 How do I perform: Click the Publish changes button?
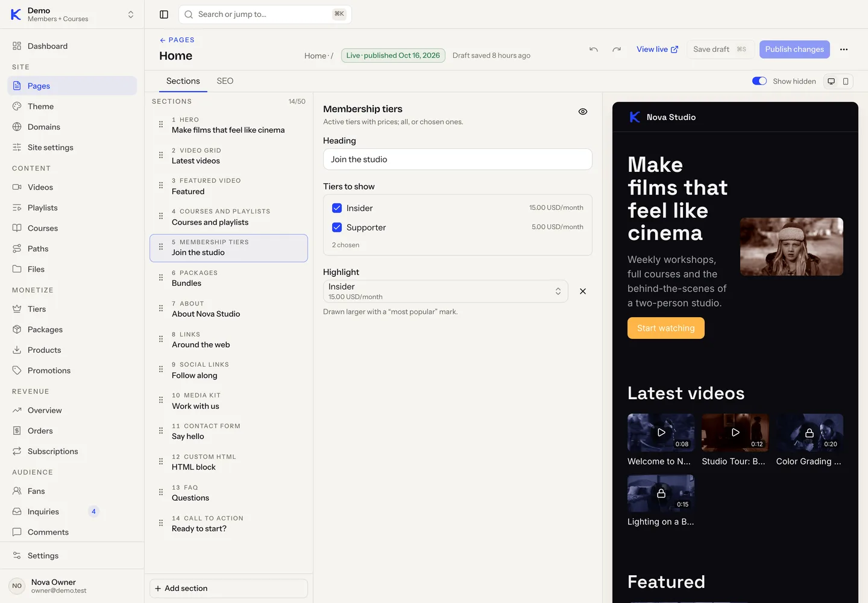(x=794, y=49)
